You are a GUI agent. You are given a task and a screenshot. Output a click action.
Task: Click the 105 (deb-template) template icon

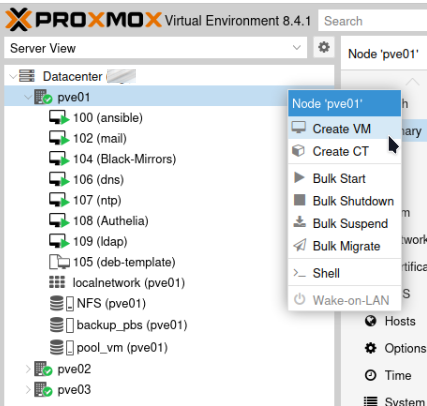point(59,262)
